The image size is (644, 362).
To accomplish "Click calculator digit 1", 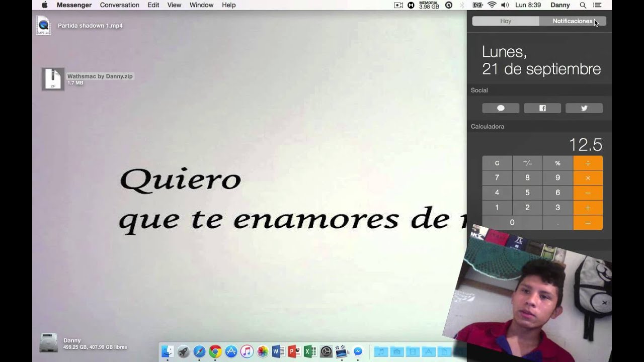I will [497, 208].
